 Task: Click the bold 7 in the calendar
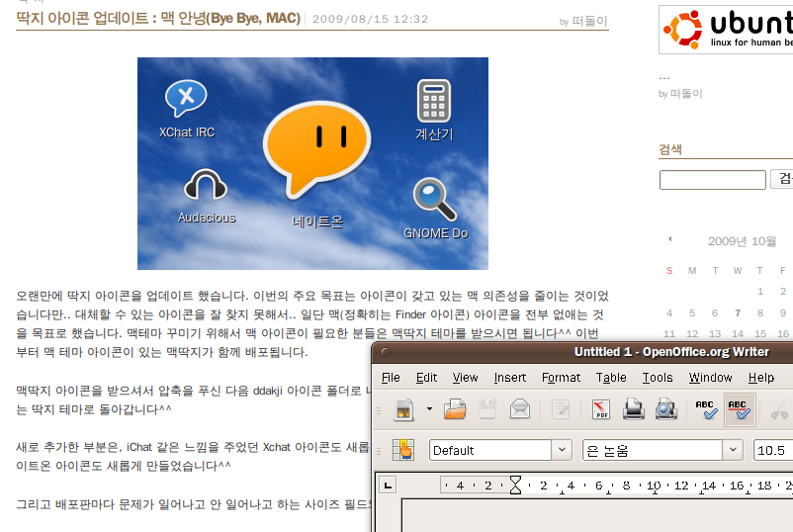coord(738,313)
